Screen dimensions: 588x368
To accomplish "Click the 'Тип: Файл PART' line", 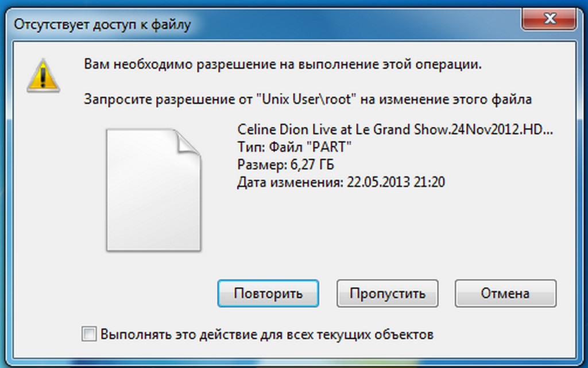I will point(295,147).
